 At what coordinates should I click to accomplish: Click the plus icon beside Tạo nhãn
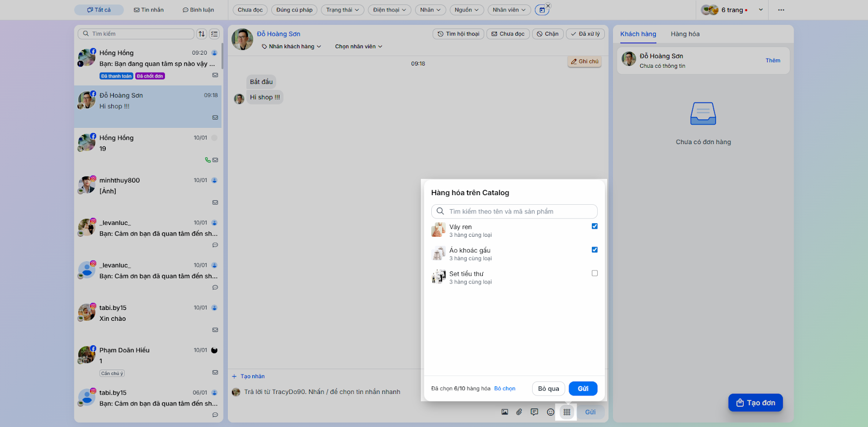[x=234, y=376]
